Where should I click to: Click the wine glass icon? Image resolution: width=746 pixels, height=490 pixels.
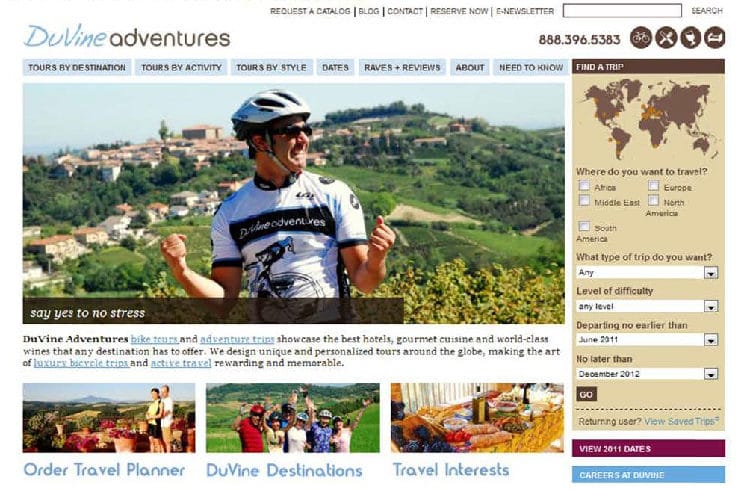click(x=690, y=38)
